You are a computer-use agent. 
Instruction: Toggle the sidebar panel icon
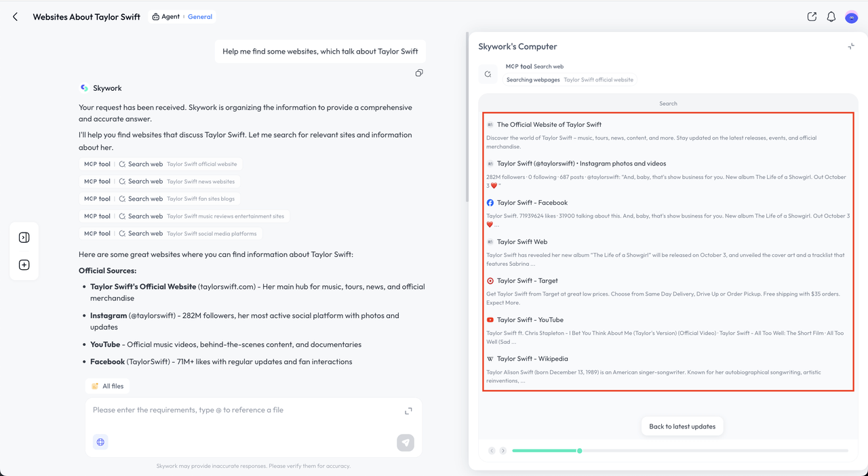click(24, 237)
